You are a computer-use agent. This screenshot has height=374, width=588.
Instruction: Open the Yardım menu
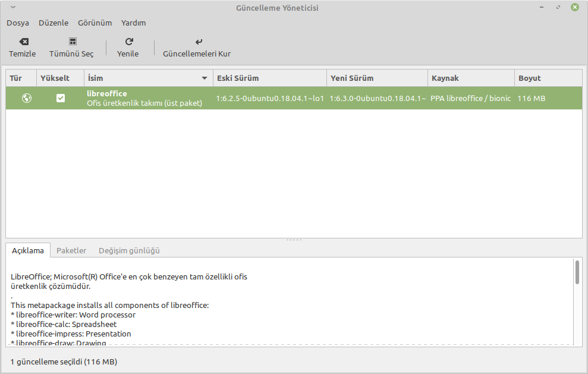coord(134,23)
